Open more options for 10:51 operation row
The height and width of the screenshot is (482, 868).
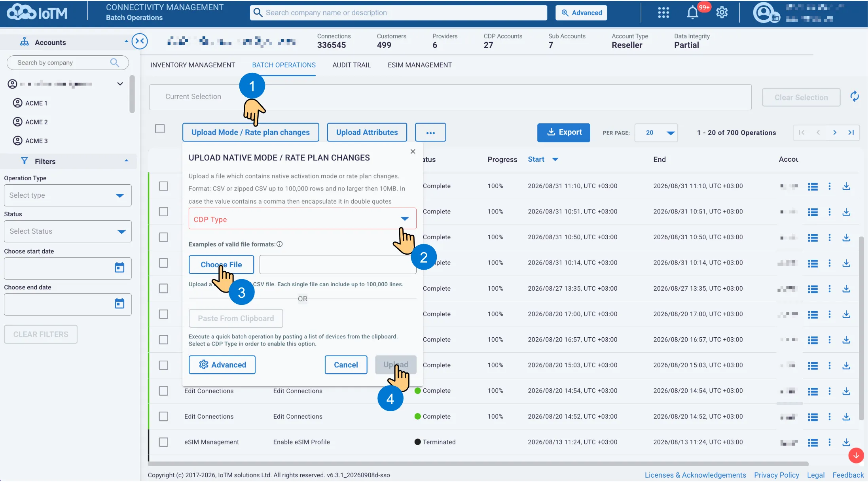click(830, 212)
